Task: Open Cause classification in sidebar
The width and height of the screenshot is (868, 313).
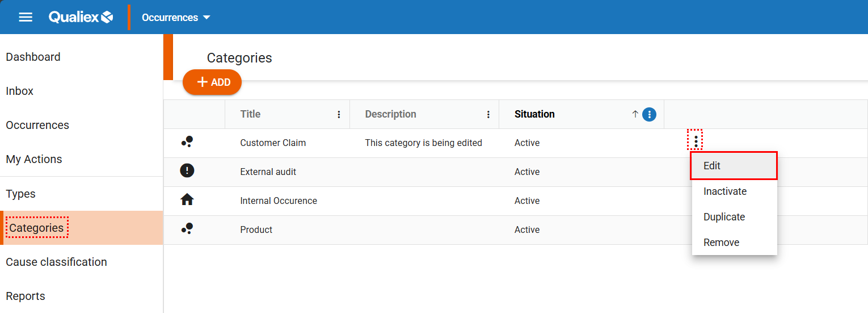Action: click(x=56, y=262)
